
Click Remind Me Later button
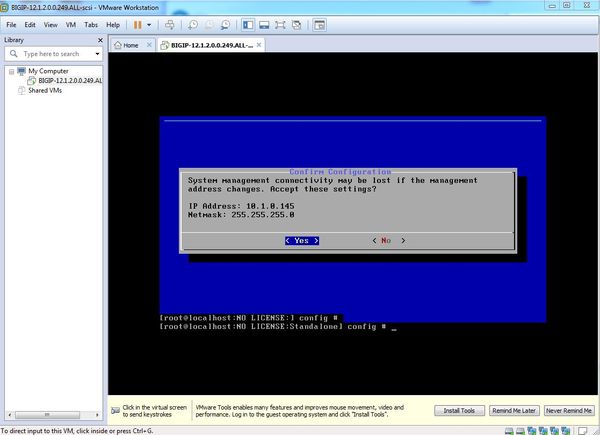514,411
